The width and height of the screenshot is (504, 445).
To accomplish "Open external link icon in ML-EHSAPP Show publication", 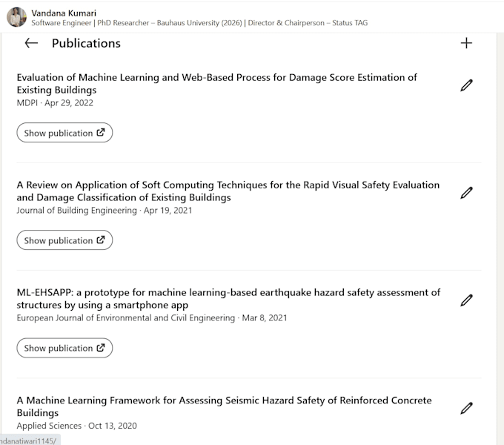I will coord(101,348).
